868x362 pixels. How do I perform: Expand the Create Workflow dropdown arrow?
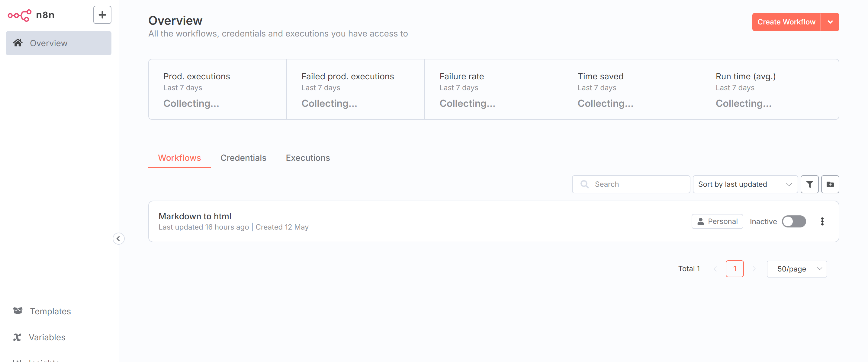tap(830, 22)
